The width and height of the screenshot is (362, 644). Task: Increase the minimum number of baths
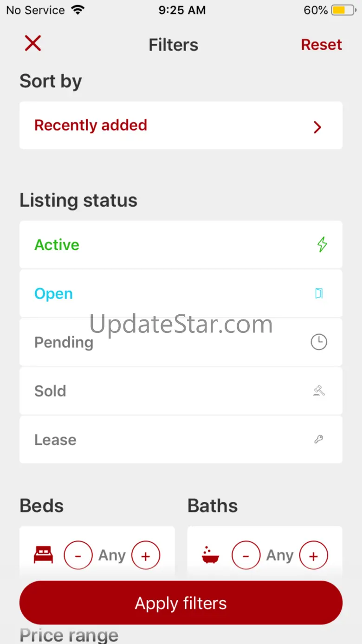point(314,555)
